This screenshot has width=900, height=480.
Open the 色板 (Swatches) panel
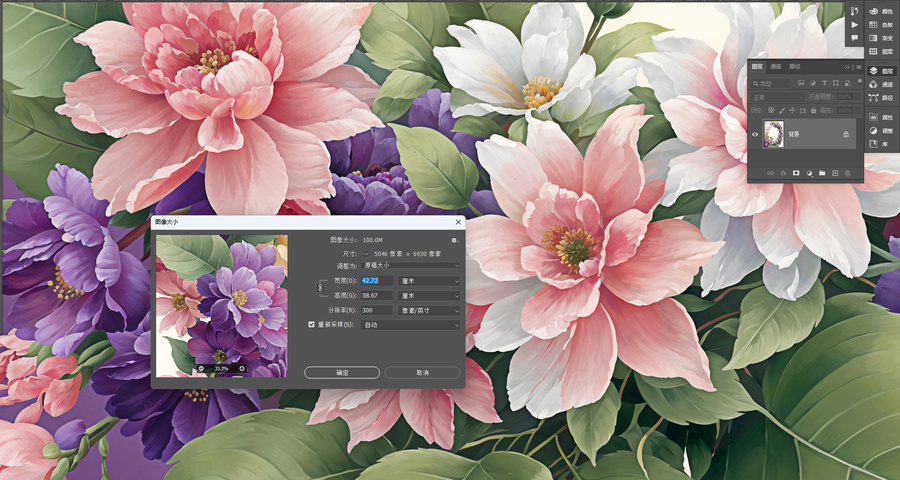click(x=881, y=25)
